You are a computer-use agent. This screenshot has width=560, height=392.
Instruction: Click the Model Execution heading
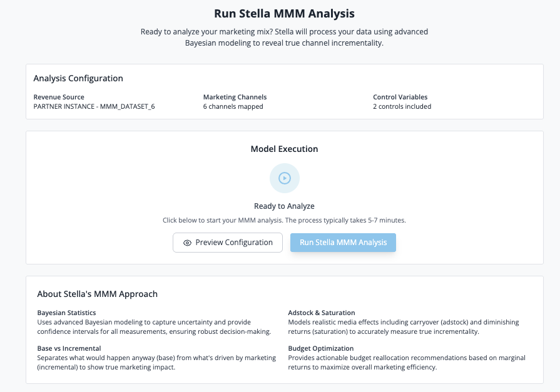click(x=284, y=149)
